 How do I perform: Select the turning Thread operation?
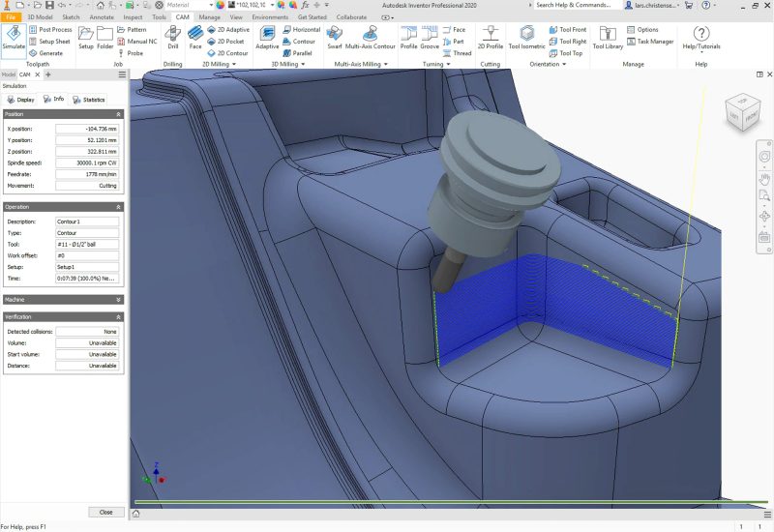point(458,53)
